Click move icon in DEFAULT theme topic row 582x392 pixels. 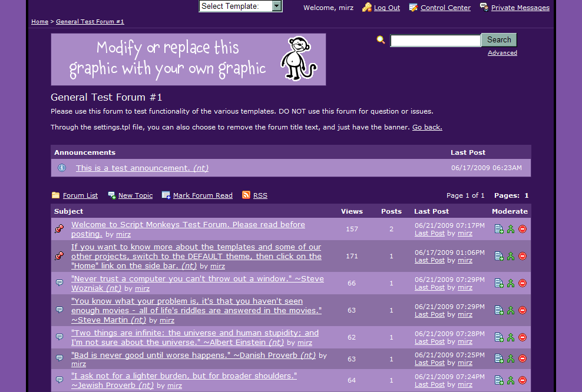(499, 256)
